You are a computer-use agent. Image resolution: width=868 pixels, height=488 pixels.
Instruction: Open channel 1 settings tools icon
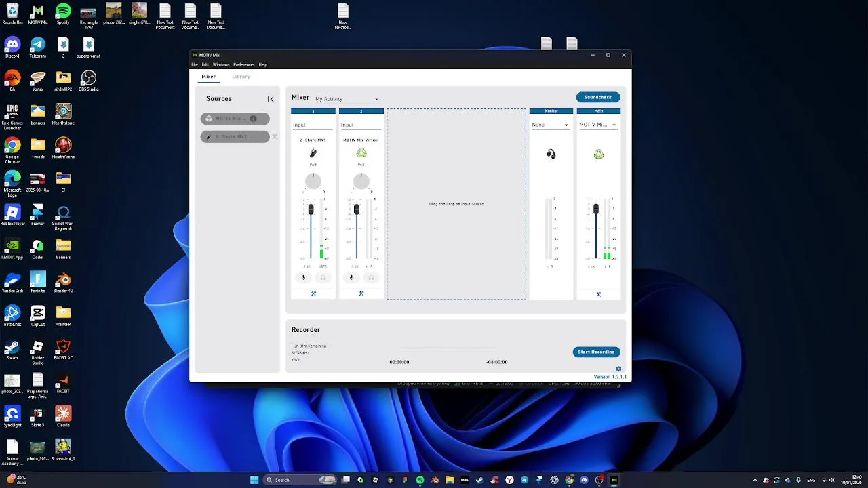(x=313, y=293)
